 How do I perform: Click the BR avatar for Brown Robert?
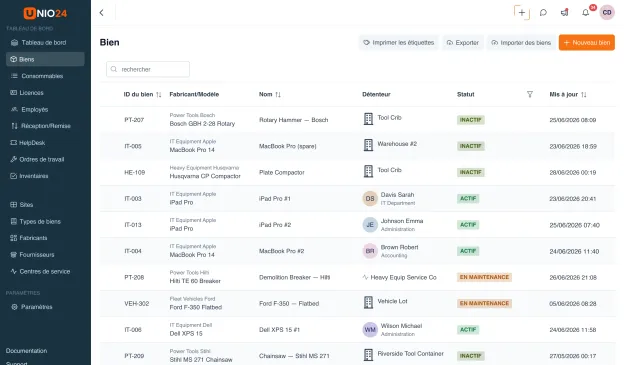[370, 251]
